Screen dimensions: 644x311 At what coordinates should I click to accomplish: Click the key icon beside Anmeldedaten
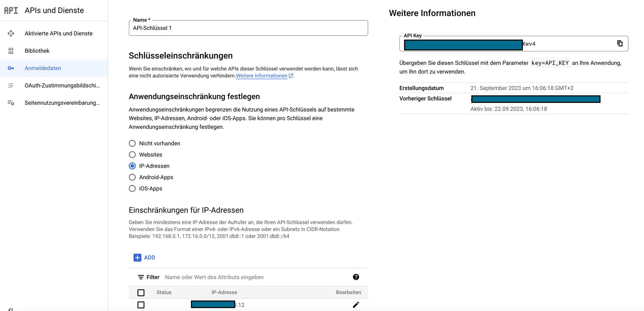click(11, 68)
